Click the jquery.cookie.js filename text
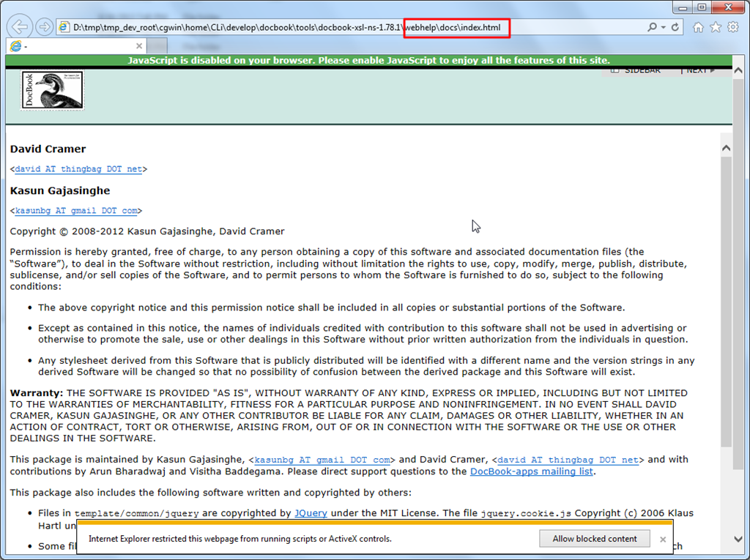The height and width of the screenshot is (560, 750). (x=526, y=513)
